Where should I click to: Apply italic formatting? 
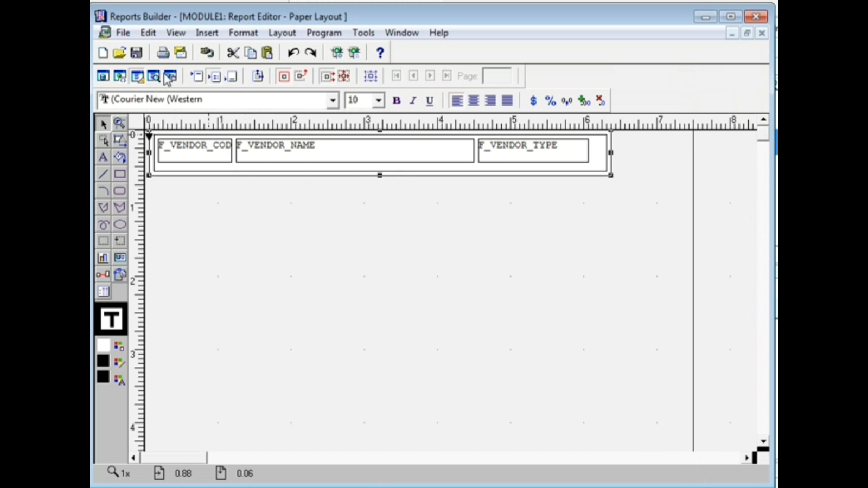coord(412,100)
